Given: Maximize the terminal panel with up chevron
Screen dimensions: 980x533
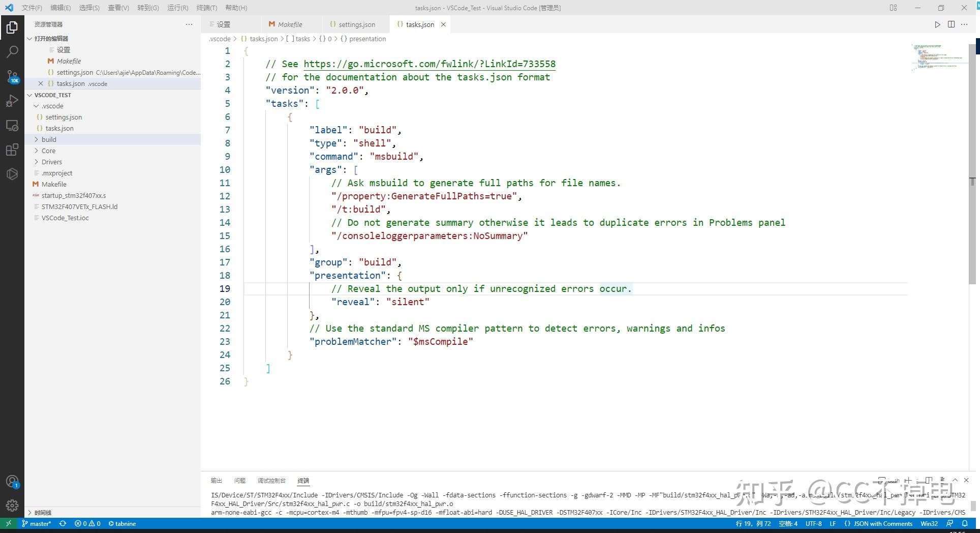Looking at the screenshot, I should 955,480.
